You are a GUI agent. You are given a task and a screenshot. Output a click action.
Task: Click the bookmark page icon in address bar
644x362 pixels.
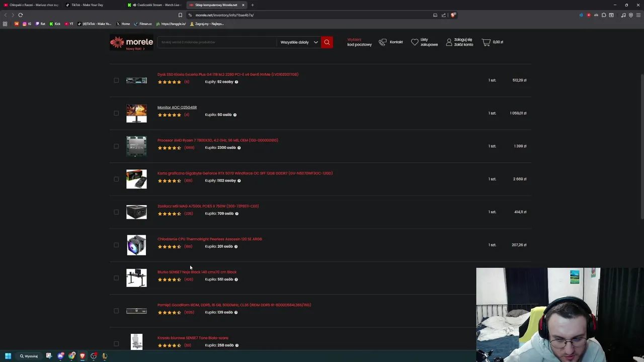pos(180,15)
